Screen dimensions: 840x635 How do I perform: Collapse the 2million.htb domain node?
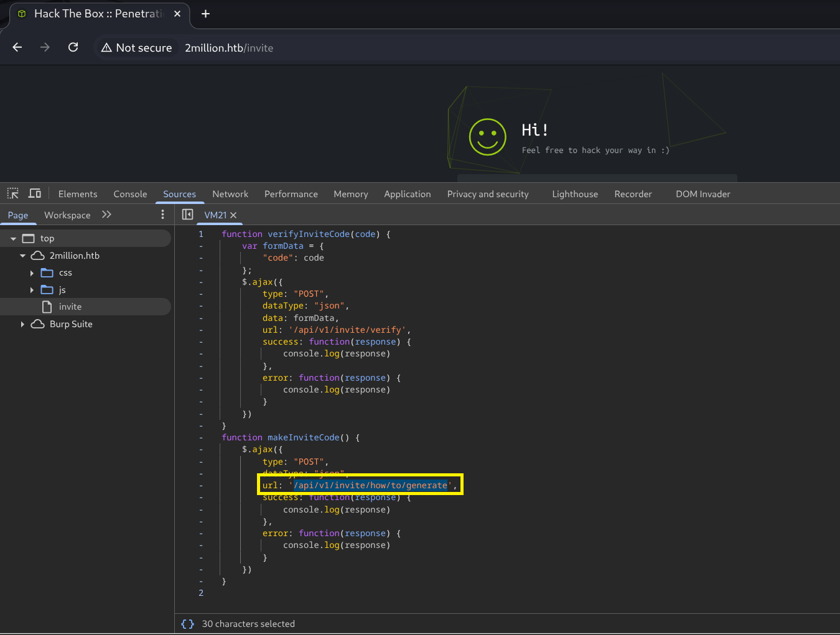(22, 256)
